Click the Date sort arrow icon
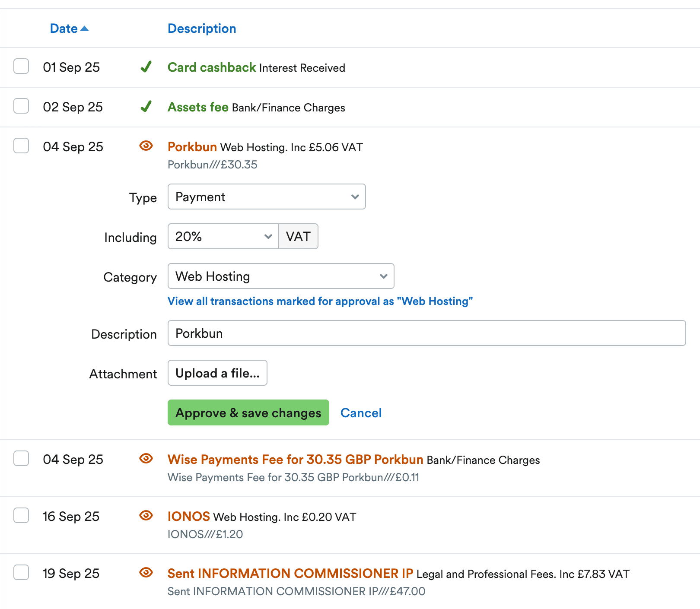This screenshot has height=609, width=700. click(x=85, y=29)
